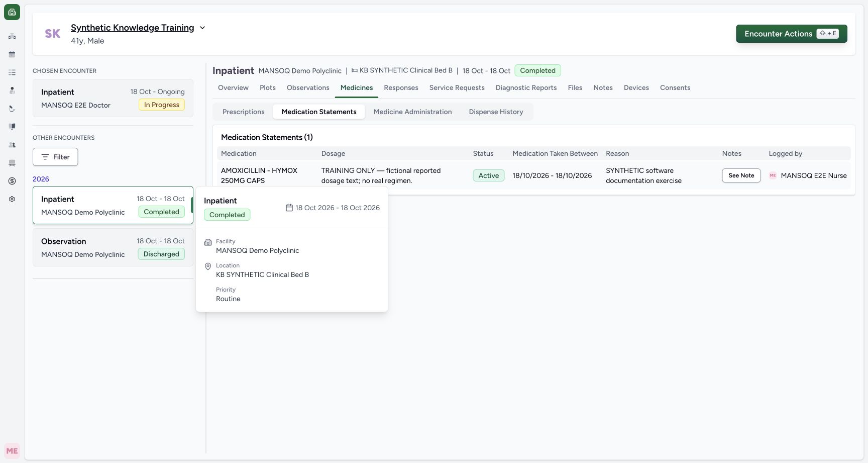Screen dimensions: 868x463
Task: Click the Medication Taken Between column header
Action: 555,153
